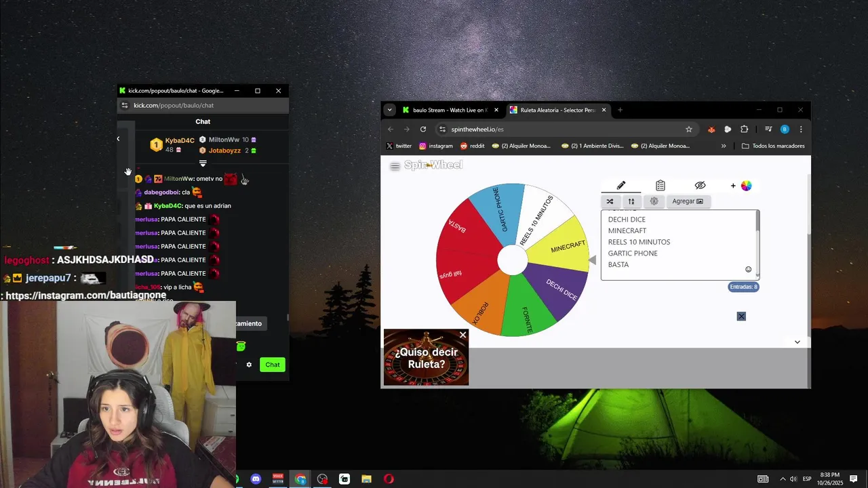Open OBS Studio from the taskbar
This screenshot has height=488, width=868.
pyautogui.click(x=322, y=479)
